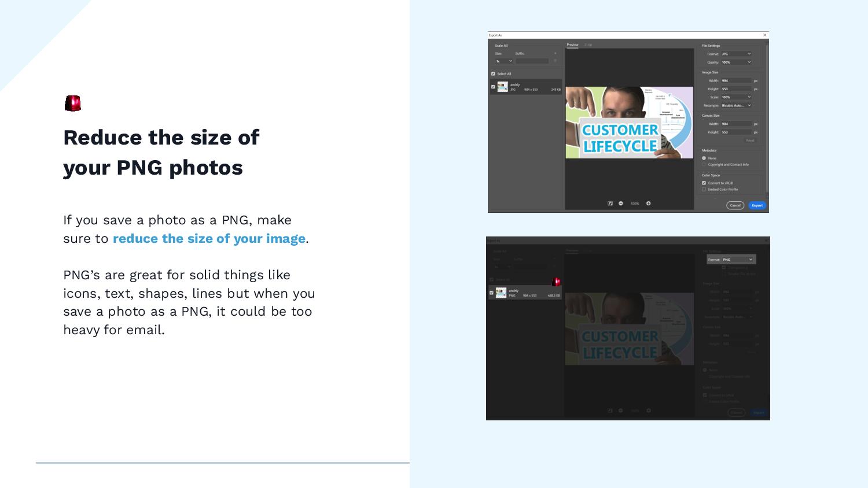Click the add scale plus icon in JPG dialog
This screenshot has width=868, height=488.
pos(555,53)
